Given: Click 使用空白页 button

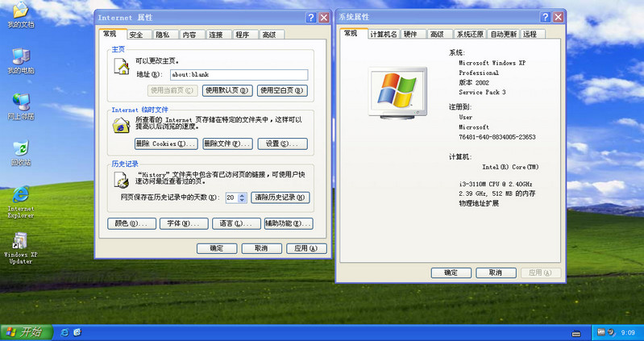Looking at the screenshot, I should [x=282, y=90].
